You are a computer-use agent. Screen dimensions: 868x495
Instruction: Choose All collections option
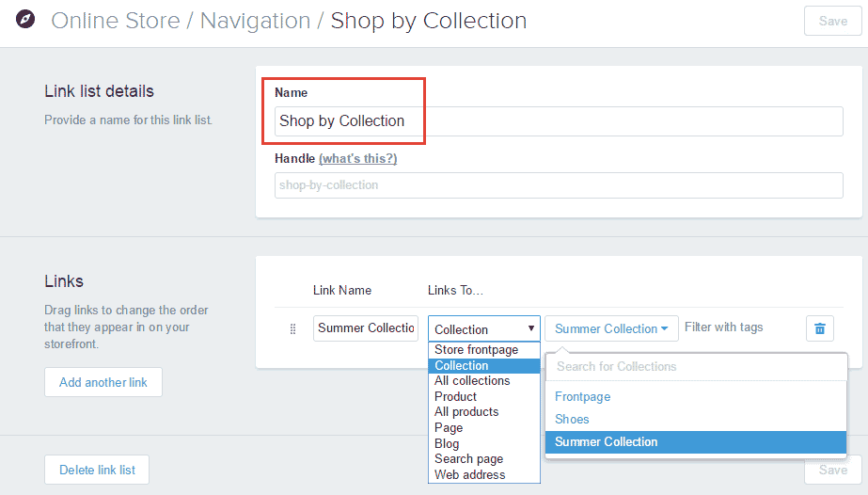(x=472, y=381)
